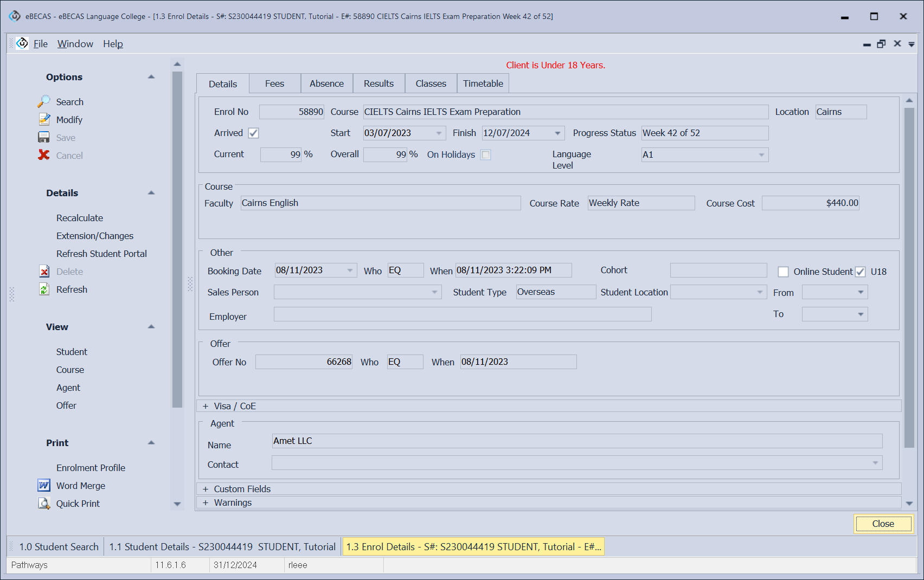The width and height of the screenshot is (924, 580).
Task: Click the green Refresh icon
Action: point(44,289)
